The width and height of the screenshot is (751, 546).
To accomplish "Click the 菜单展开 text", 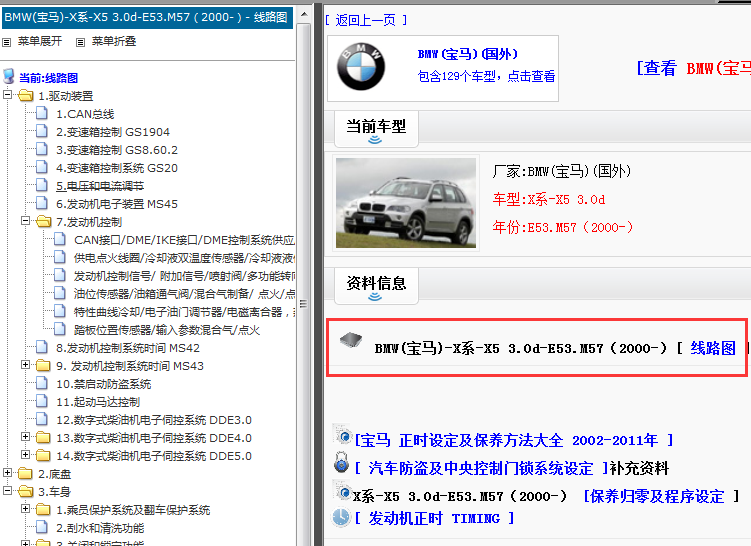I will pyautogui.click(x=40, y=42).
